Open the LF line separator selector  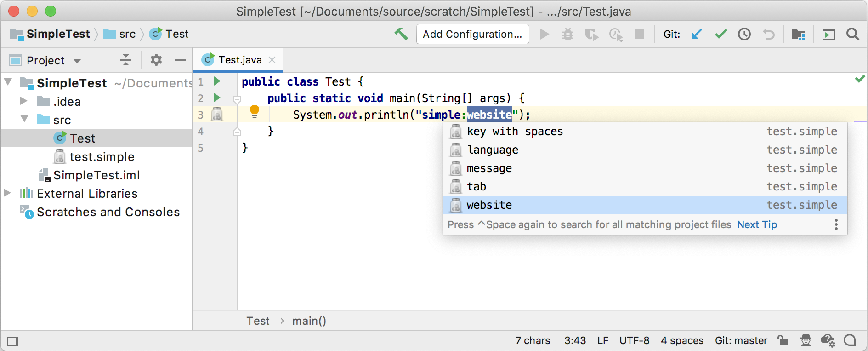tap(603, 340)
